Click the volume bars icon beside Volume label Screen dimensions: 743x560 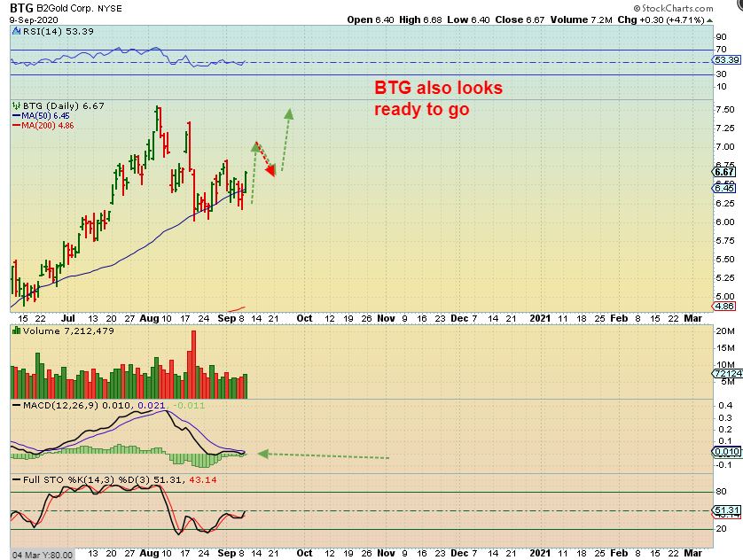tap(16, 331)
